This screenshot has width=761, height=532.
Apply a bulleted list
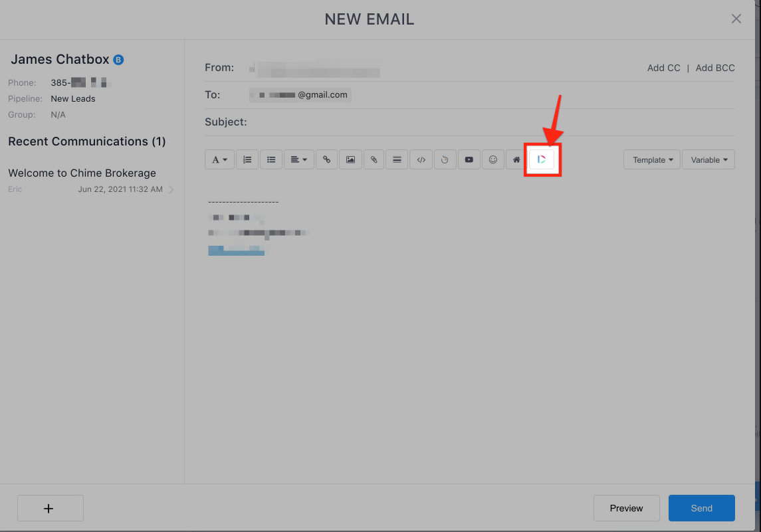[271, 159]
